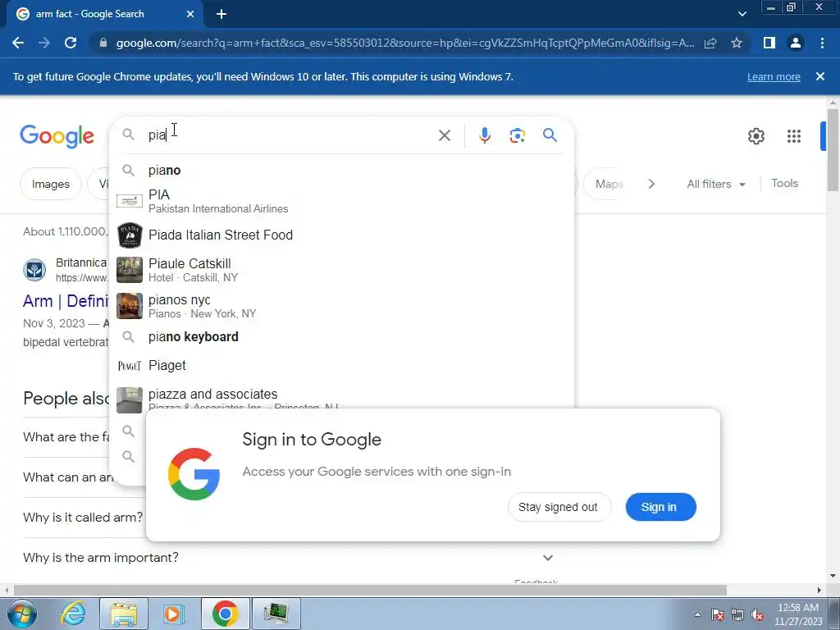
Task: Open the Tools menu
Action: [x=784, y=183]
